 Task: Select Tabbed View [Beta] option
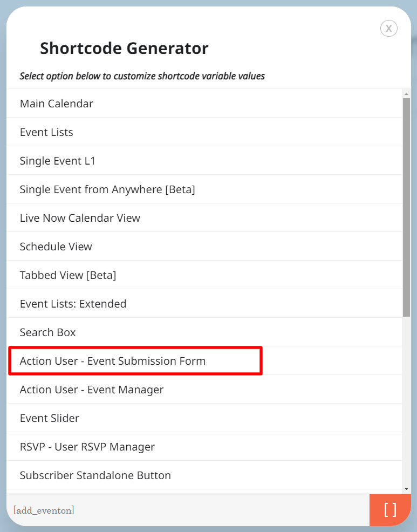[67, 275]
